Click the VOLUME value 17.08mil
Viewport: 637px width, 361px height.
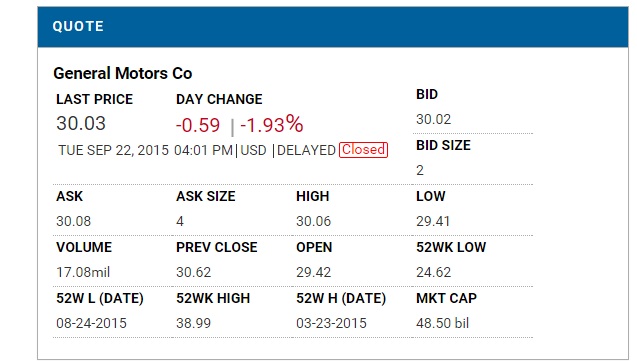[83, 272]
